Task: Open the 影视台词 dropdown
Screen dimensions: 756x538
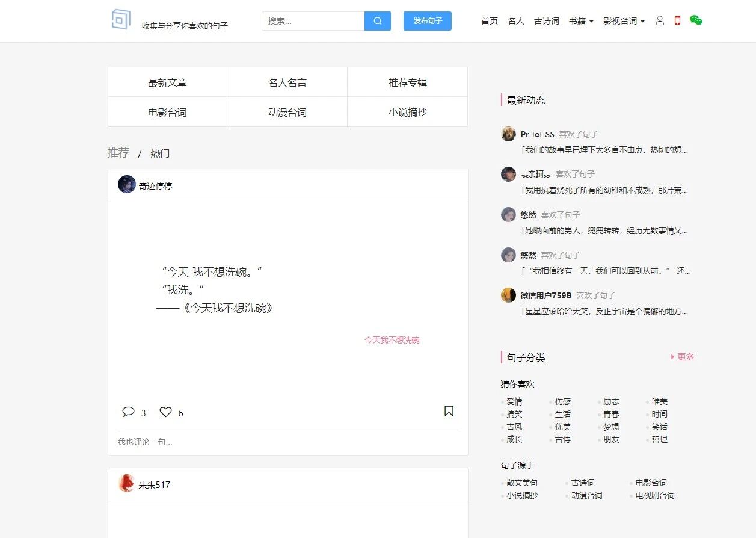Action: [624, 20]
